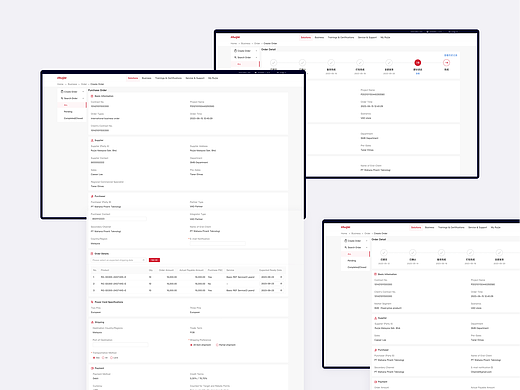Open My Ruijie in top-right Order Detail window
Screen dimensions: 520x390
pos(385,37)
